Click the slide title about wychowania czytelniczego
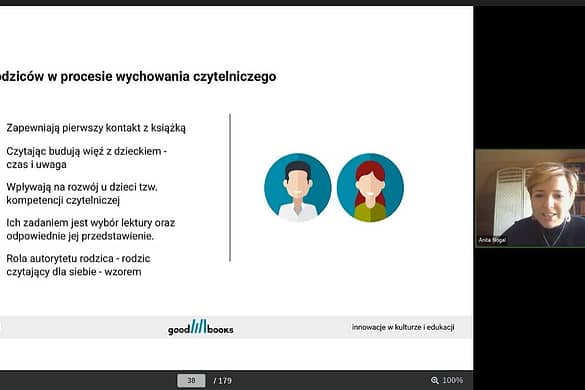 (138, 77)
